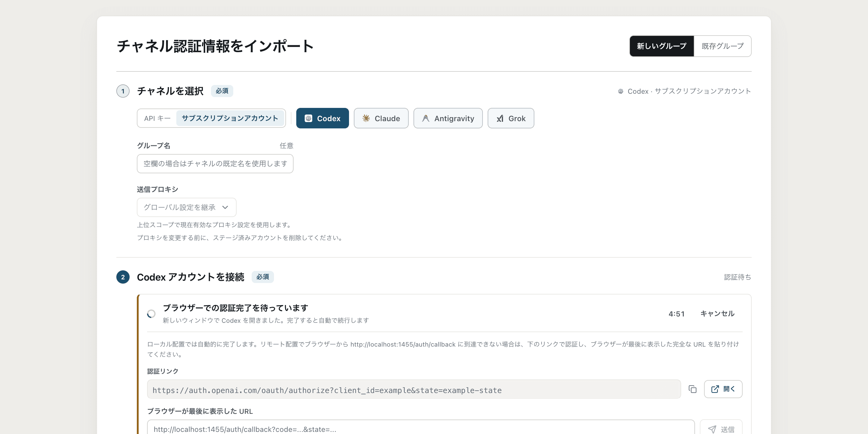Click the ブラウザーが最後に表示した URL label
Viewport: 868px width, 434px height.
200,411
